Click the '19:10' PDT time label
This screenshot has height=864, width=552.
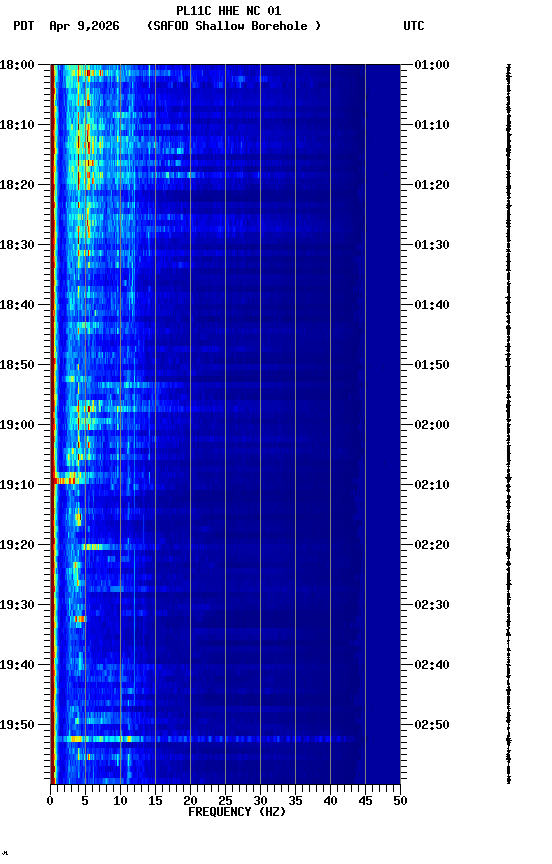[17, 485]
